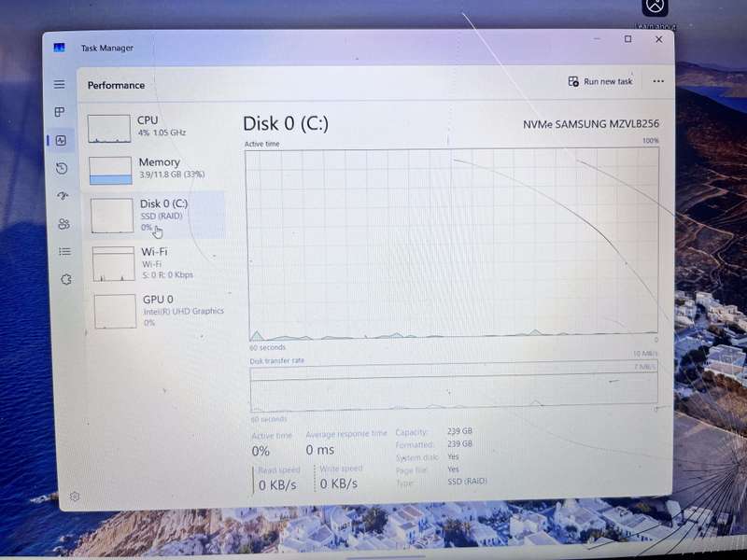Click the Disk 0 (C:) heading
Viewport: 747px width, 560px height.
pos(286,124)
